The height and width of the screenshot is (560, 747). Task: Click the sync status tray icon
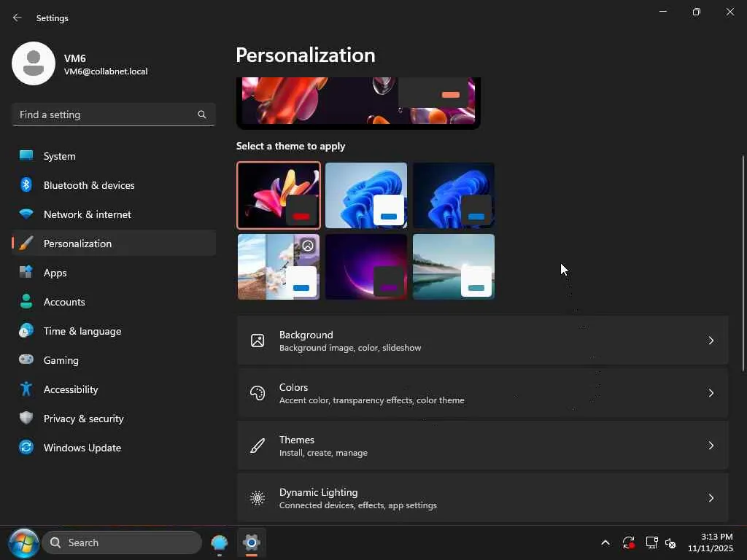pos(628,542)
